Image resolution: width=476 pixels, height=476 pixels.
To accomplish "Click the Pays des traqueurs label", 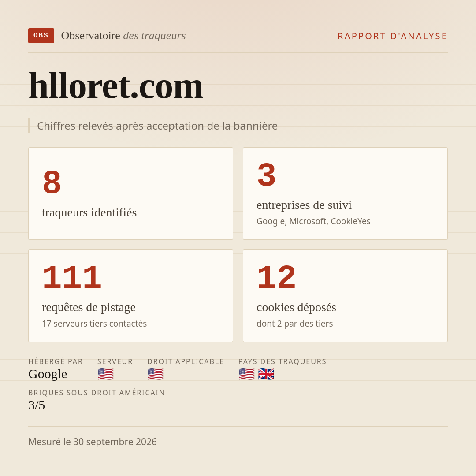I will [x=283, y=361].
